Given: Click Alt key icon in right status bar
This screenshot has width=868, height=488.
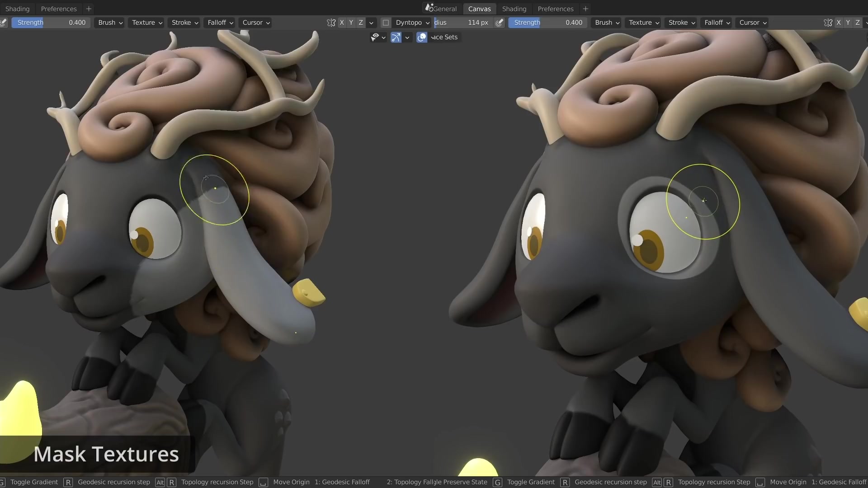Looking at the screenshot, I should pyautogui.click(x=657, y=483).
